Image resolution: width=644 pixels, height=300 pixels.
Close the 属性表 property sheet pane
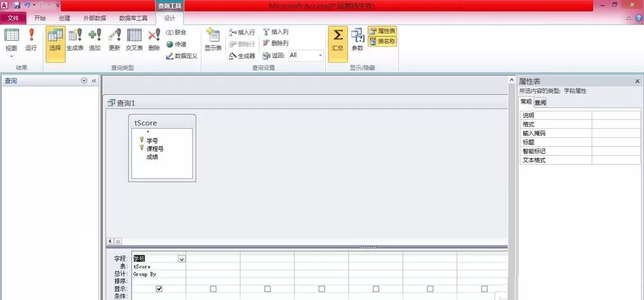tap(638, 81)
